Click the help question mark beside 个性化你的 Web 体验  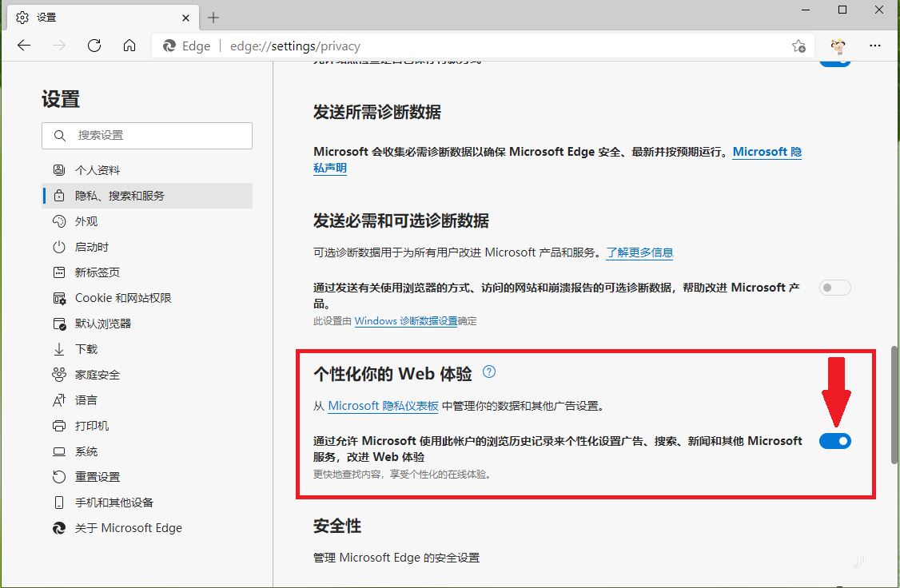point(490,371)
